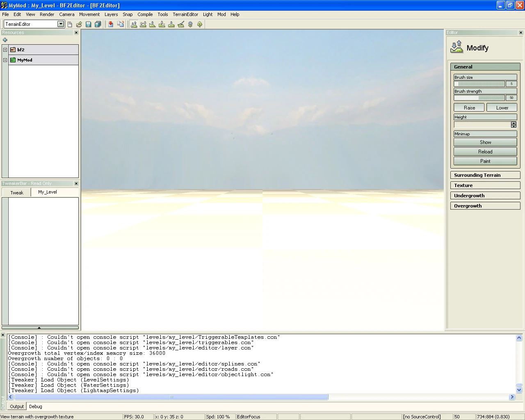The height and width of the screenshot is (420, 525).
Task: Adjust the Brush size slider
Action: coord(479,84)
